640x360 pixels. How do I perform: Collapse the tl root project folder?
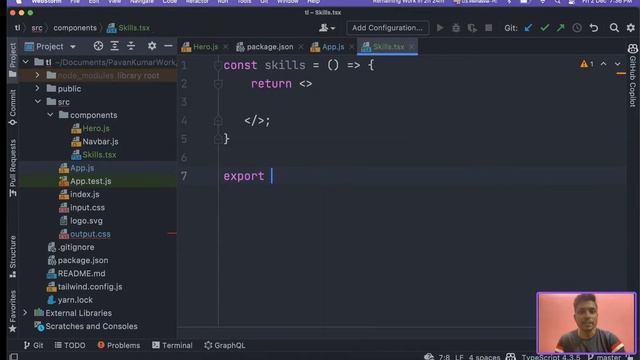pyautogui.click(x=26, y=62)
